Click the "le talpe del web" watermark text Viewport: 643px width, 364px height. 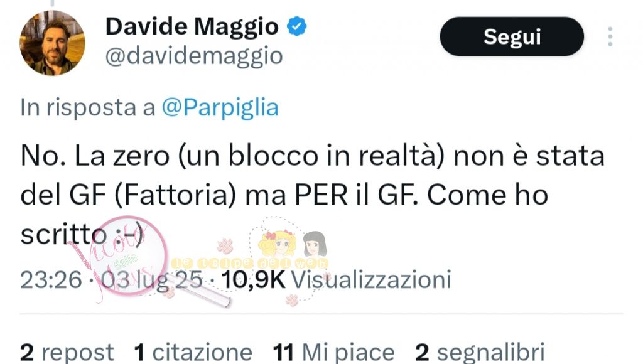click(250, 263)
